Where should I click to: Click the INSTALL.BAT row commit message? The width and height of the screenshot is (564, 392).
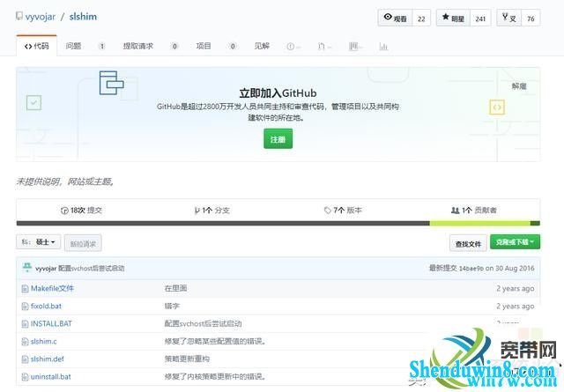point(203,323)
